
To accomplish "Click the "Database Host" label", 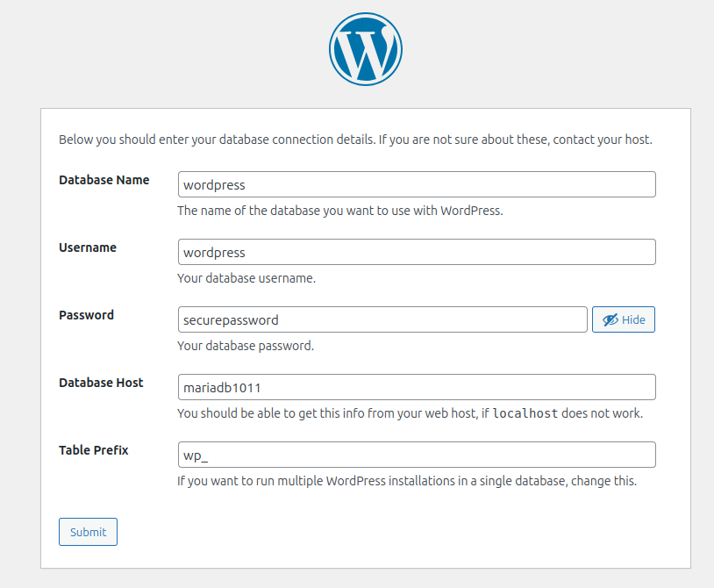I will [x=101, y=383].
